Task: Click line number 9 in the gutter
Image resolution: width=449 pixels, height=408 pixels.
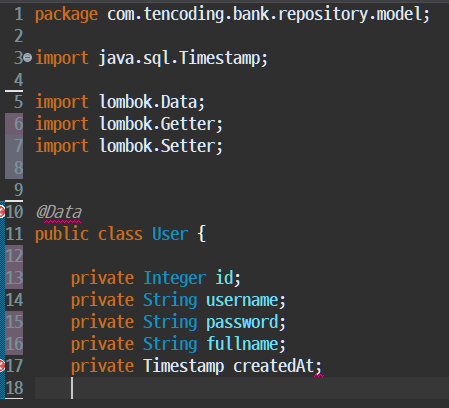Action: (x=19, y=190)
